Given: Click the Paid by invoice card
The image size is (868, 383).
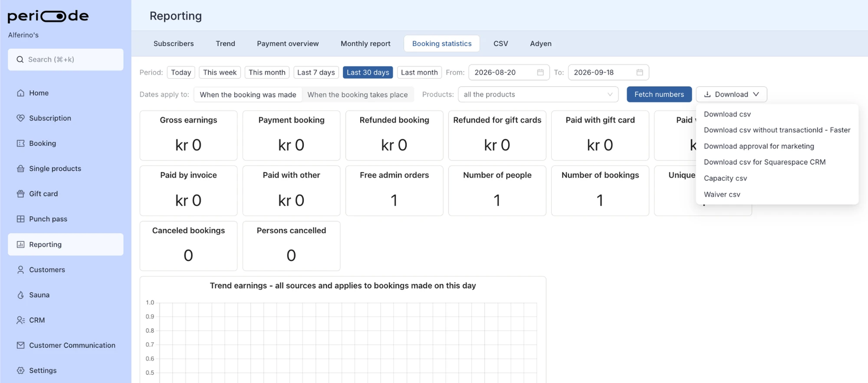Looking at the screenshot, I should [188, 190].
